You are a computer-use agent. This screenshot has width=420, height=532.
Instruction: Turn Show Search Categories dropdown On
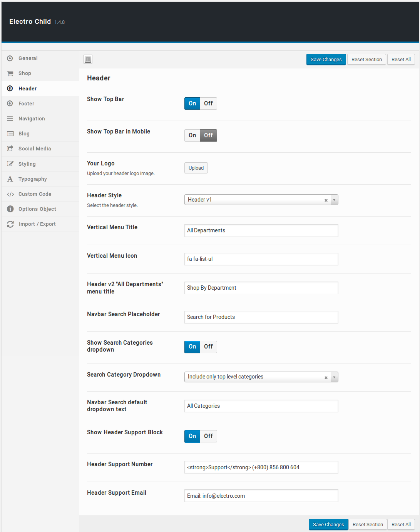pos(192,347)
